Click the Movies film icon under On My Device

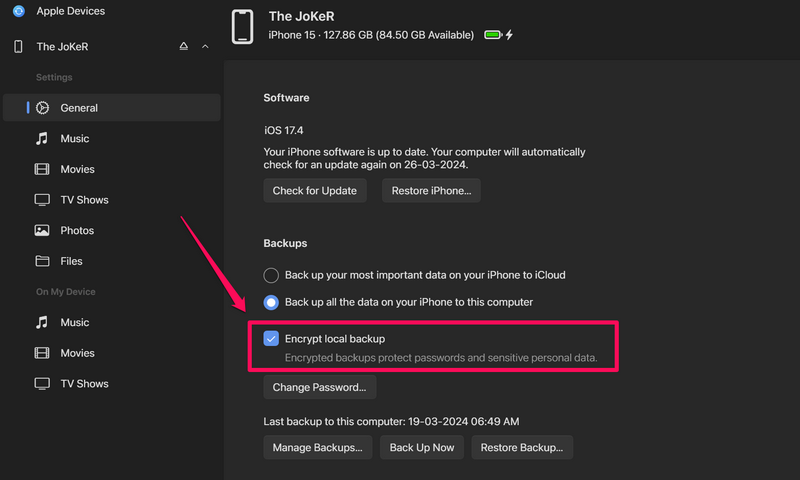42,353
